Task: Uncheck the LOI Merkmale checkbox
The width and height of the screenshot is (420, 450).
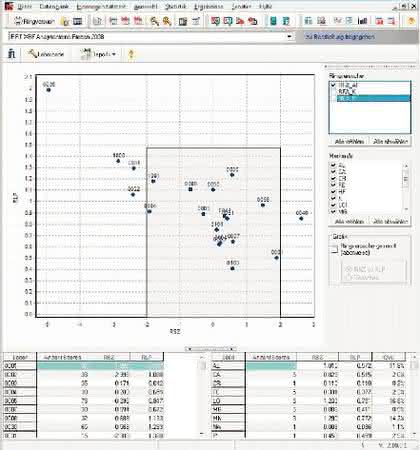Action: click(x=333, y=205)
